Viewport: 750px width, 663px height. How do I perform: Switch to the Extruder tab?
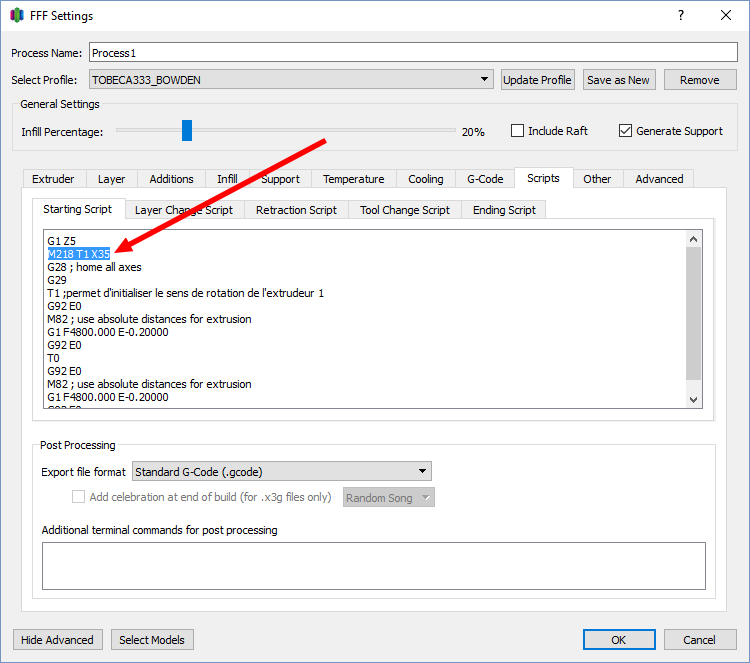(x=53, y=179)
